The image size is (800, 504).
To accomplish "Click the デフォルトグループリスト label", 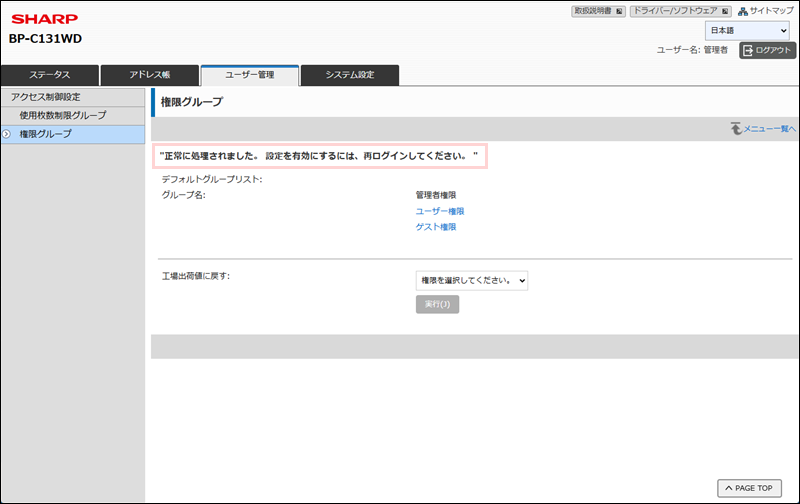I will (212, 180).
